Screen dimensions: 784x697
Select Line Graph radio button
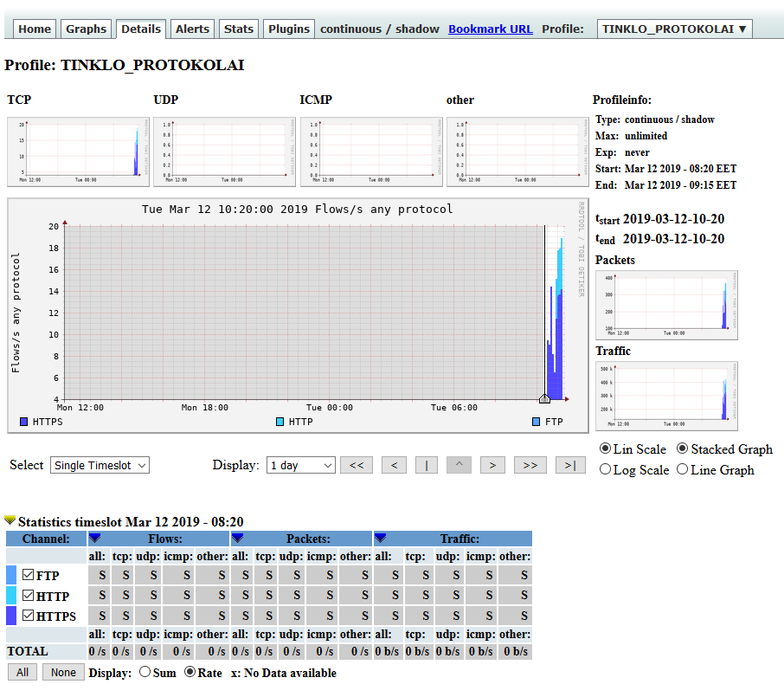click(x=683, y=469)
